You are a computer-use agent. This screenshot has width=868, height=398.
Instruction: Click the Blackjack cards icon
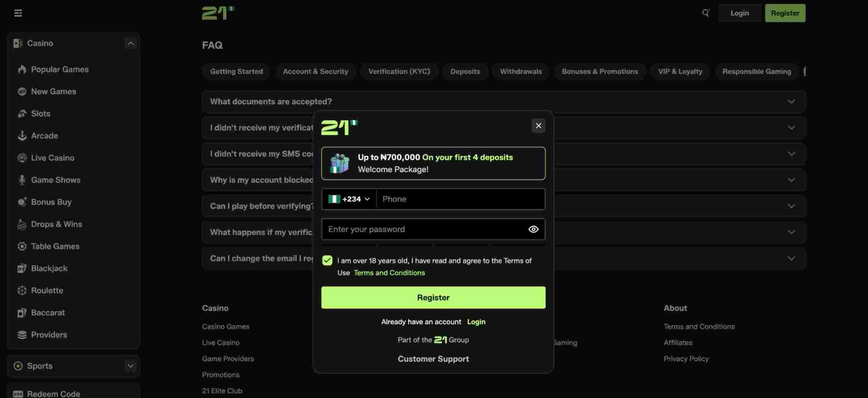22,268
